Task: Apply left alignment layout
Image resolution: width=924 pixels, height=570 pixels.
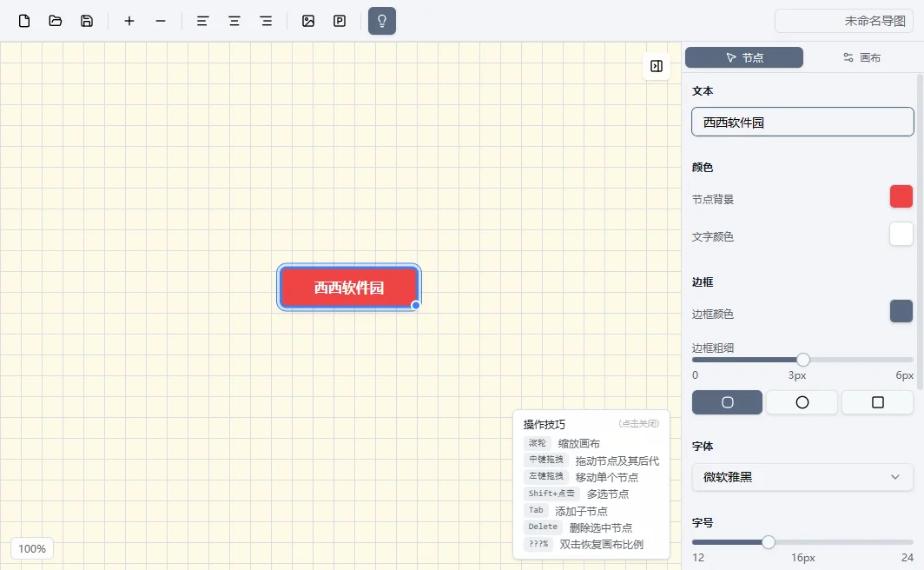Action: tap(202, 21)
